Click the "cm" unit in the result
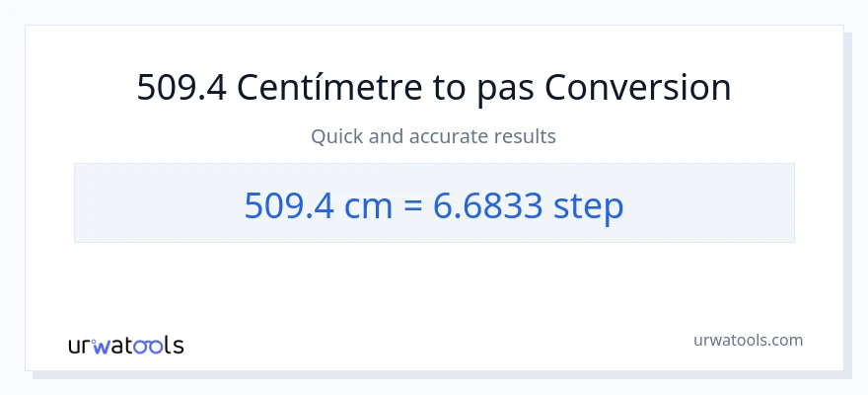This screenshot has height=395, width=868. (x=366, y=207)
